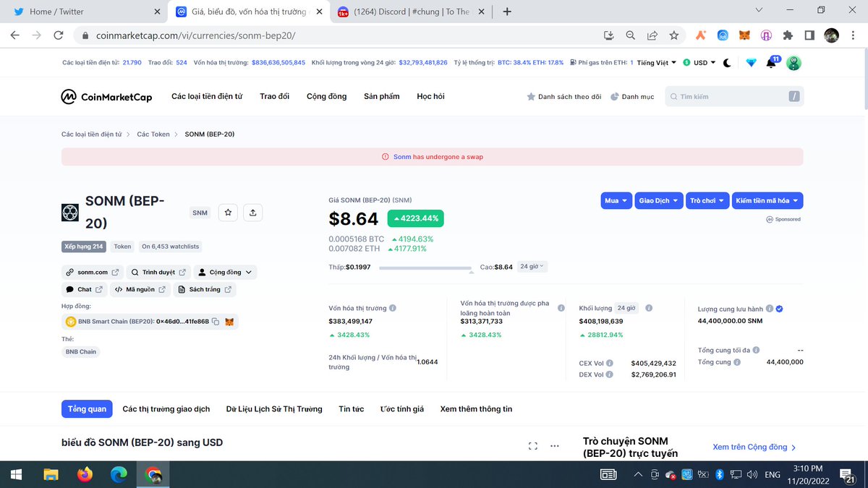Open Microsoft Edge from the taskbar

pos(119,474)
